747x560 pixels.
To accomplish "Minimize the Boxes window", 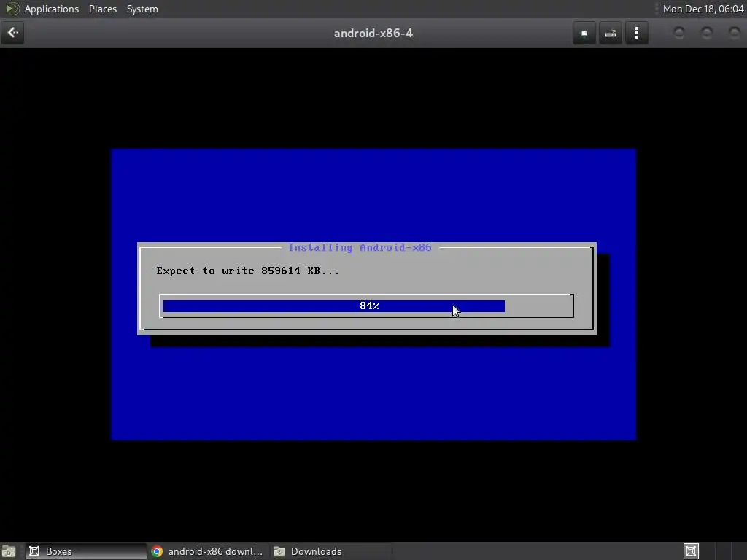I will click(x=679, y=33).
